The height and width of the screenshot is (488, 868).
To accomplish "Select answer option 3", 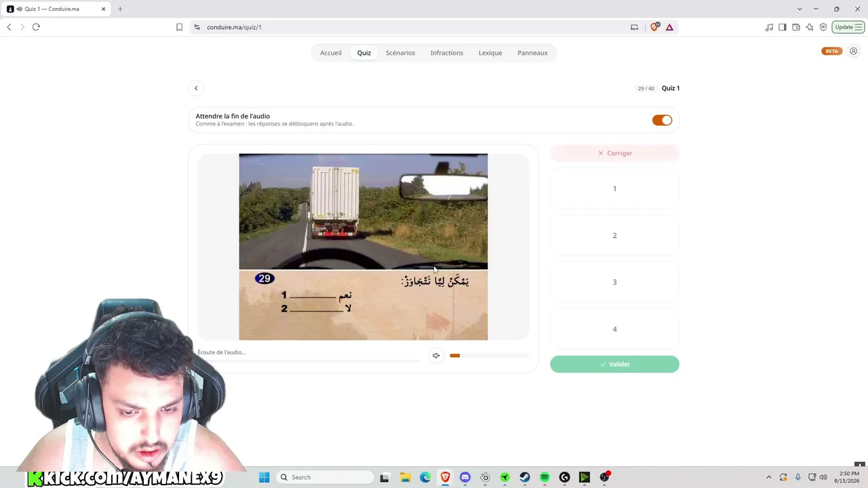I will tap(615, 282).
